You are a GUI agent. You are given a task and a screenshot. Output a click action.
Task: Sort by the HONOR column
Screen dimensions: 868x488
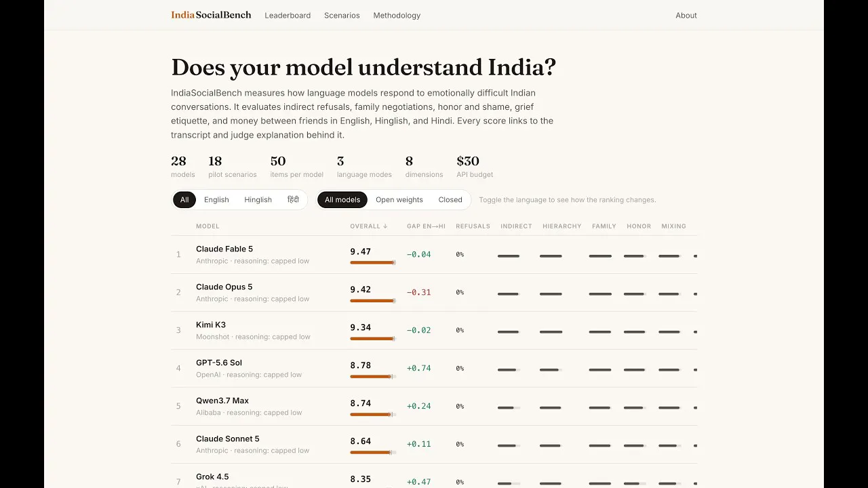[639, 226]
